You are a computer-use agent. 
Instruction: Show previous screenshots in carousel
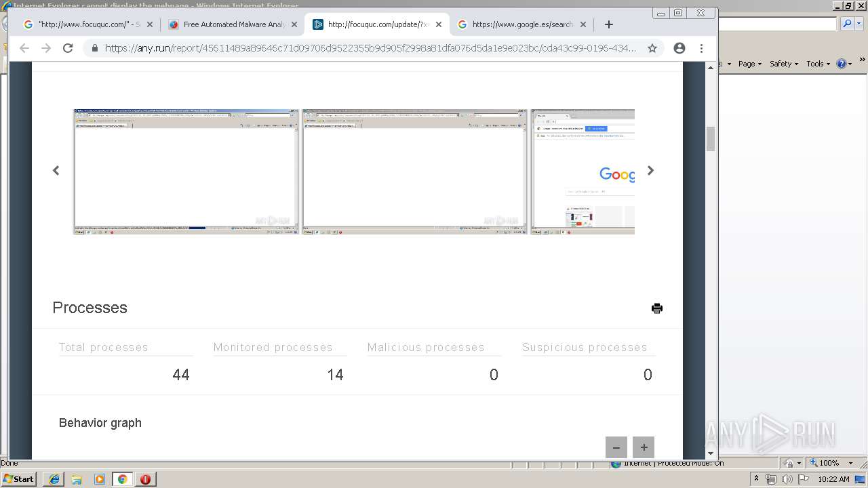(x=56, y=171)
